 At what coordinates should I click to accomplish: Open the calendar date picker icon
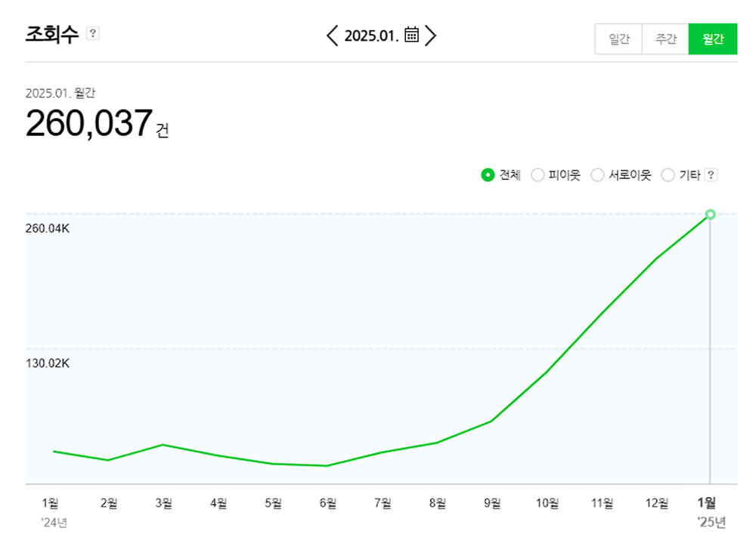(x=411, y=36)
